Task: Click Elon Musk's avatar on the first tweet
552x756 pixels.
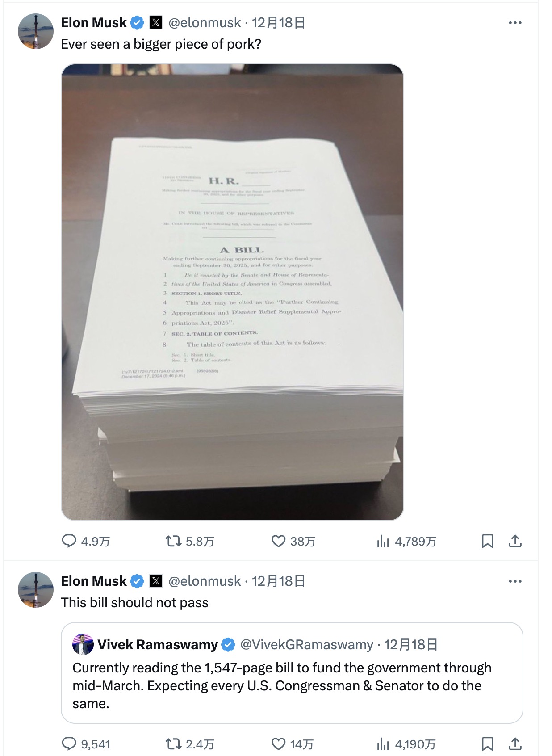Action: [36, 31]
